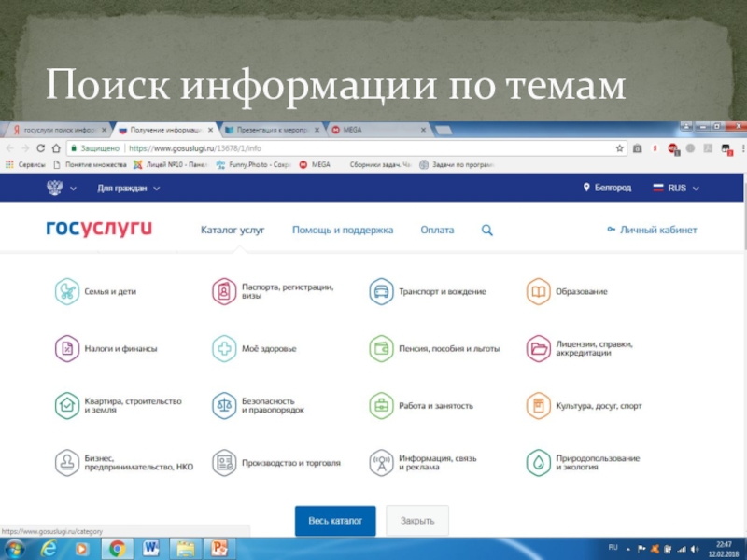Open the Работа и занятость briefcase icon
Image resolution: width=747 pixels, height=560 pixels.
[x=381, y=406]
